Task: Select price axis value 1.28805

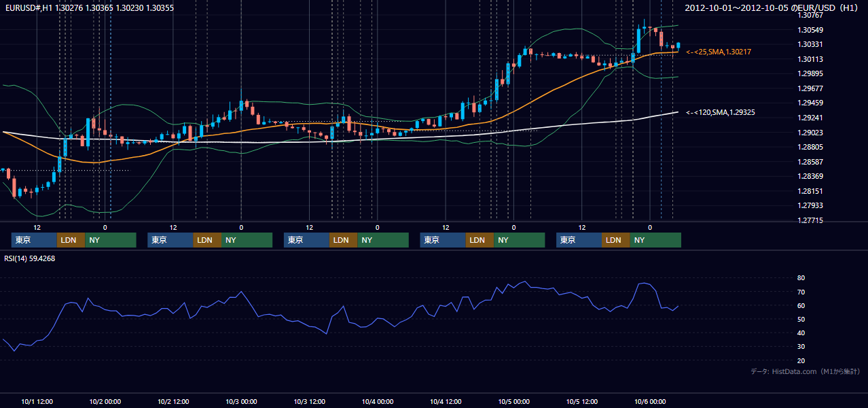Action: pos(810,147)
